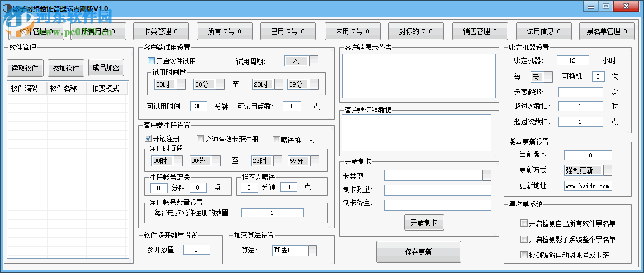Click the 更新地址 field with www.baidu.com

pos(588,186)
